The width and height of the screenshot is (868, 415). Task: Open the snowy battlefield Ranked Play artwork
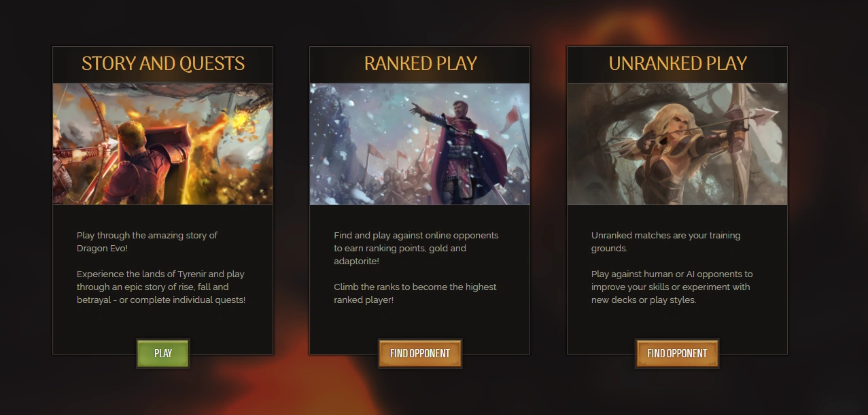pos(420,144)
